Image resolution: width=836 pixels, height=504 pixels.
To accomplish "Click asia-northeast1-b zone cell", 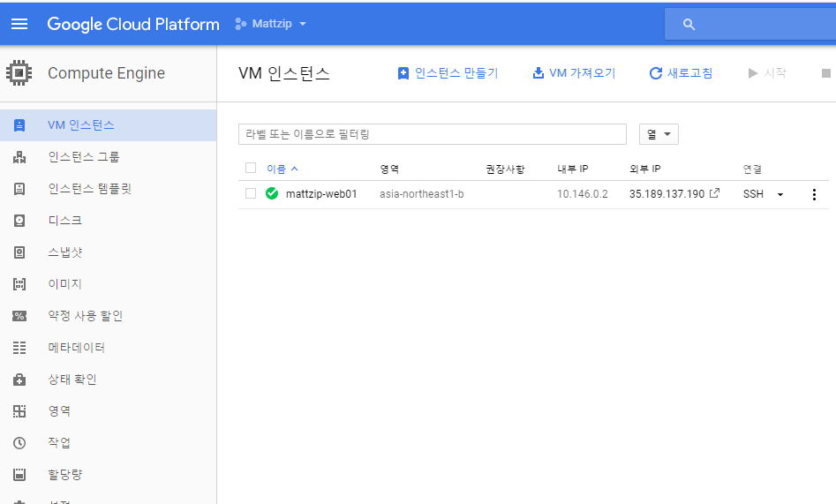I will pyautogui.click(x=422, y=194).
